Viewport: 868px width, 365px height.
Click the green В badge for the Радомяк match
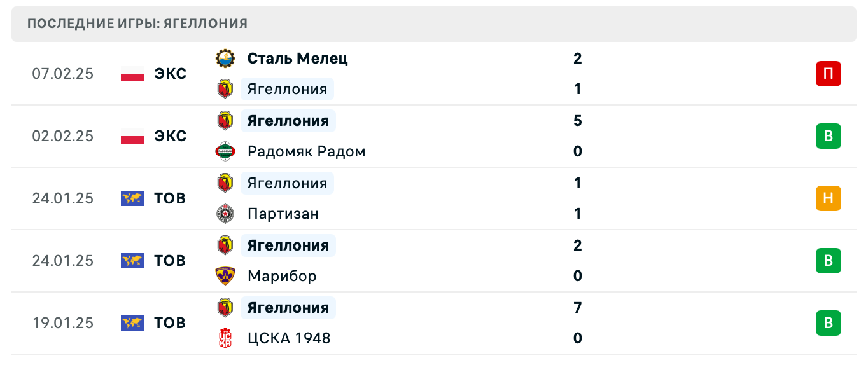coord(828,136)
